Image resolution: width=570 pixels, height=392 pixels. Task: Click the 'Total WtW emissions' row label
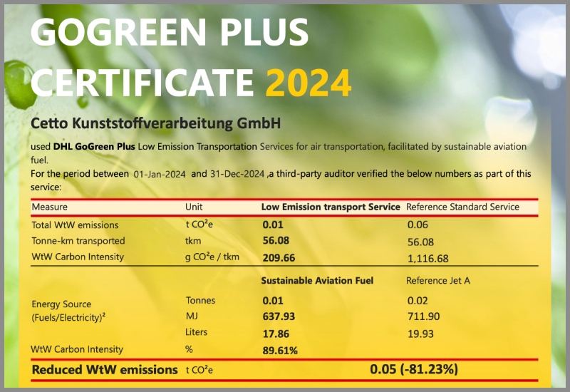pyautogui.click(x=76, y=225)
